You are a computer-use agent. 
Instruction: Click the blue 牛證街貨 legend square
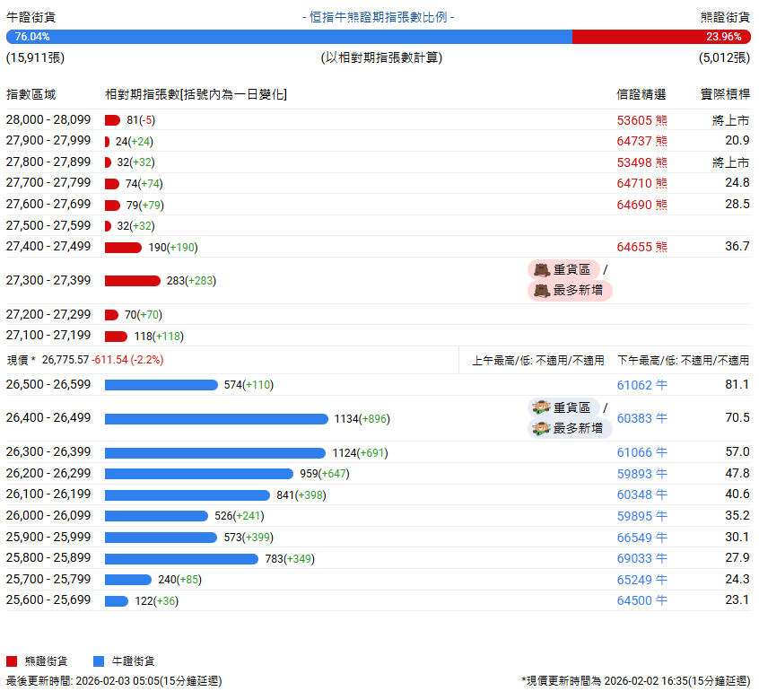[x=99, y=661]
